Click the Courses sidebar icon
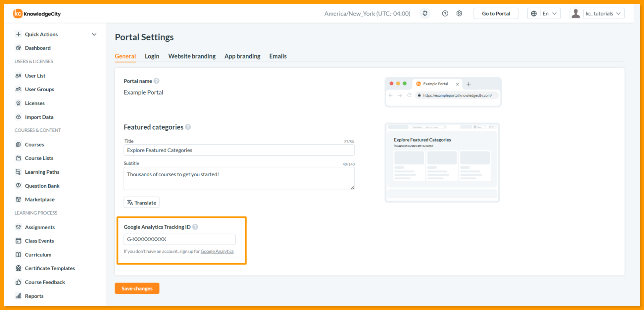Screen dimensions: 644x310 18,145
